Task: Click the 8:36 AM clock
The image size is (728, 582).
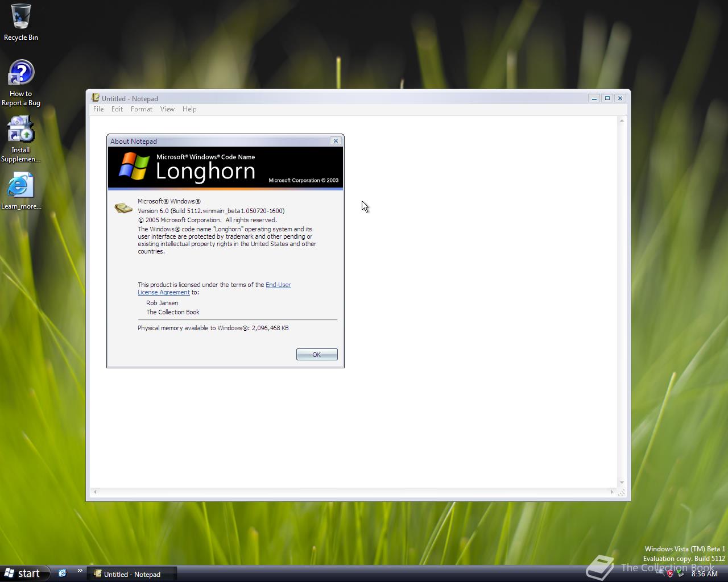Action: (x=705, y=574)
